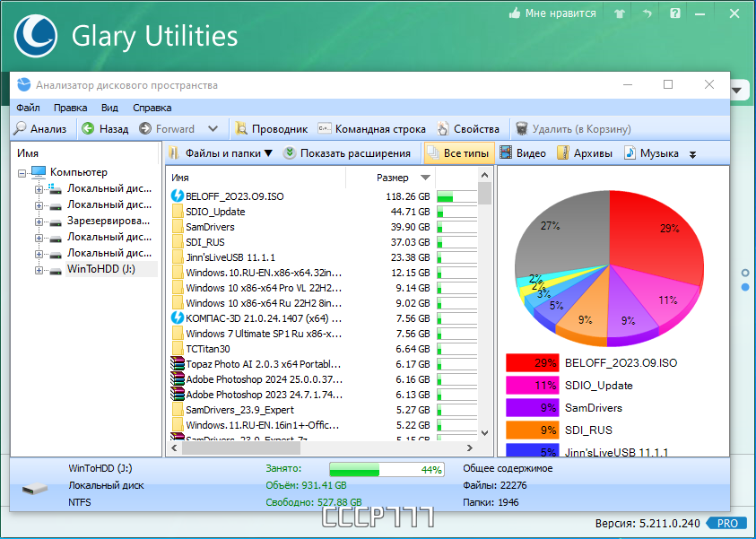Click the Анализ magnifier toolbar icon
Viewport: 756px width, 539px height.
21,129
